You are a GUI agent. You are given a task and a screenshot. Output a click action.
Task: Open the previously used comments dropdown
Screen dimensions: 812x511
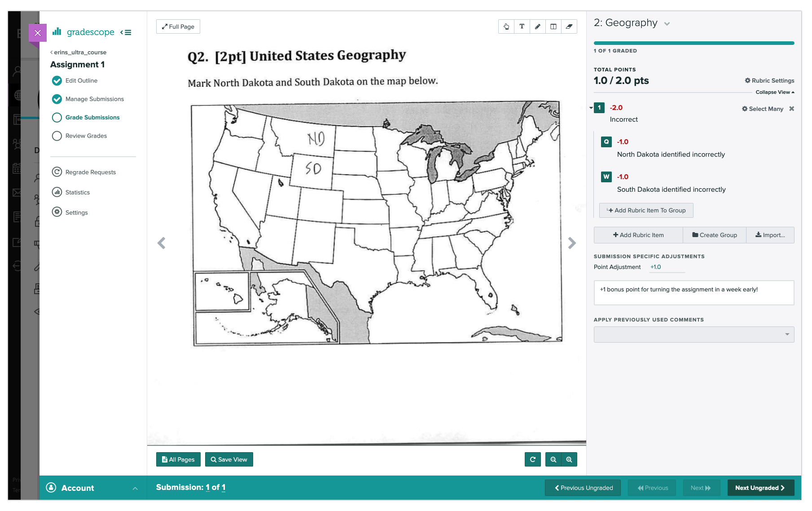pos(693,334)
